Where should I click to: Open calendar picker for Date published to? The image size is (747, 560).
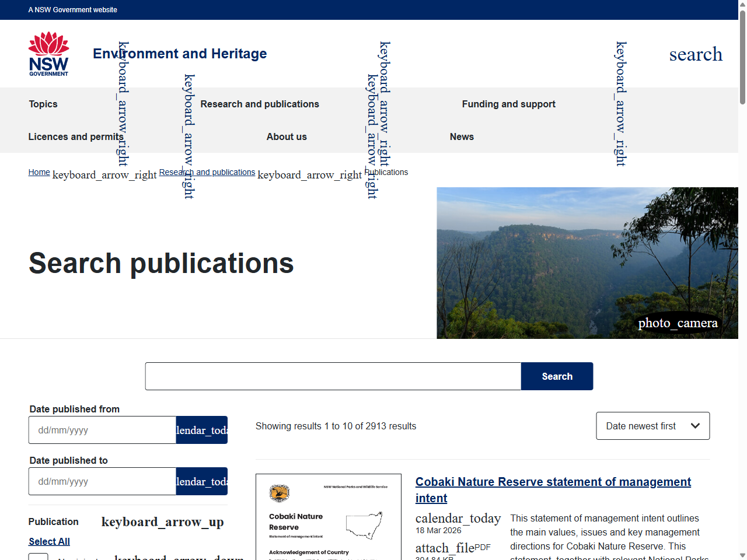click(201, 481)
